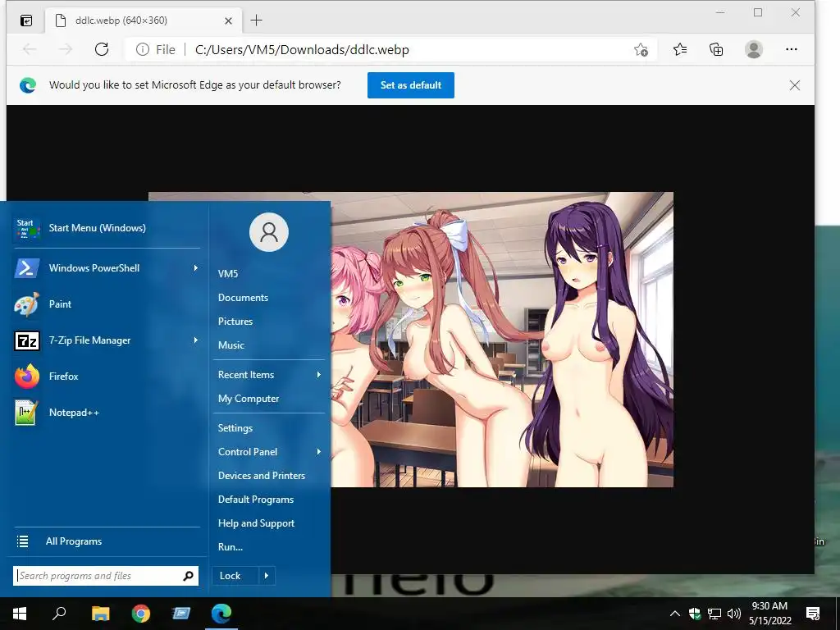The height and width of the screenshot is (630, 840).
Task: Click the Windows Start button on taskbar
Action: 20,614
